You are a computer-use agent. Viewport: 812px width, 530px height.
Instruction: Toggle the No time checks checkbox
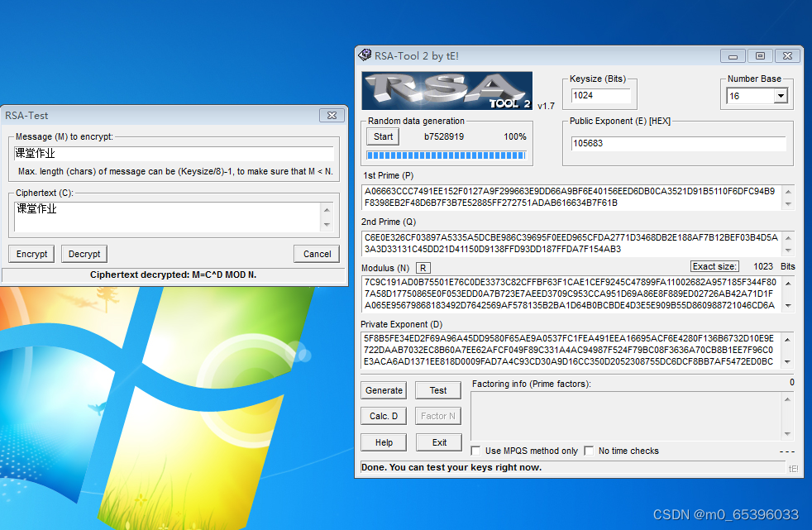589,451
